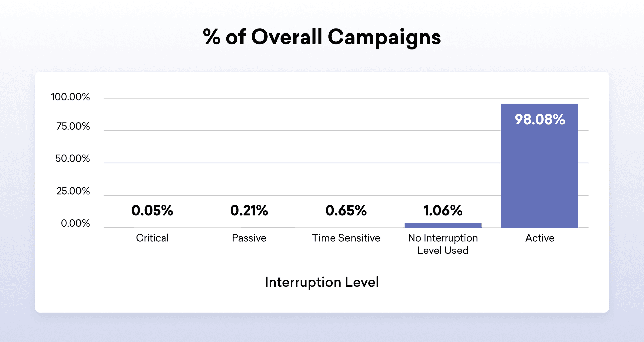The width and height of the screenshot is (644, 342).
Task: Select the 25.00% y-axis tick label
Action: pyautogui.click(x=73, y=191)
